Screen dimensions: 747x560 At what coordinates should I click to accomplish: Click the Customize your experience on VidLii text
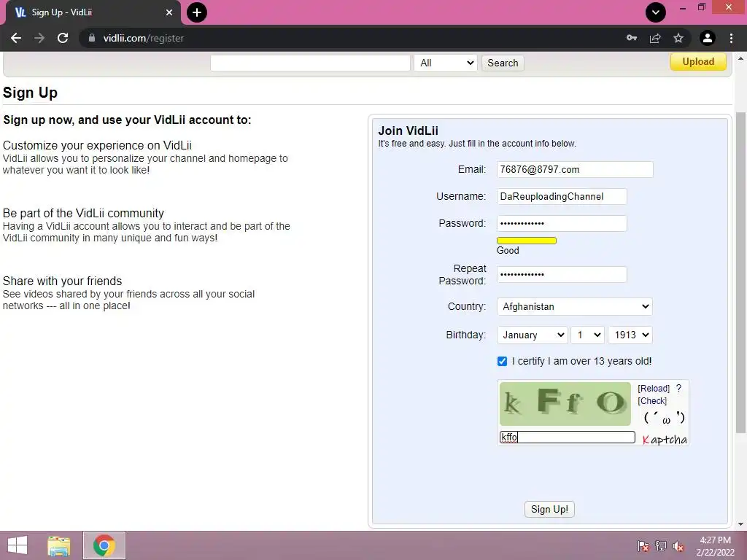pos(97,145)
